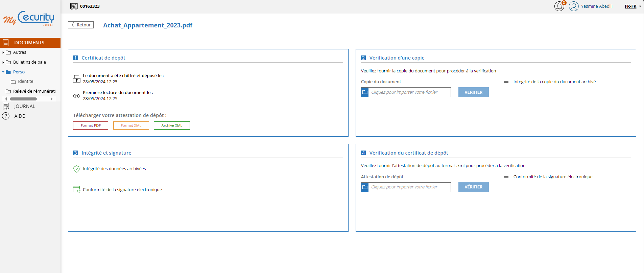Click the folder icon in Attestation de dépôt

[x=365, y=187]
